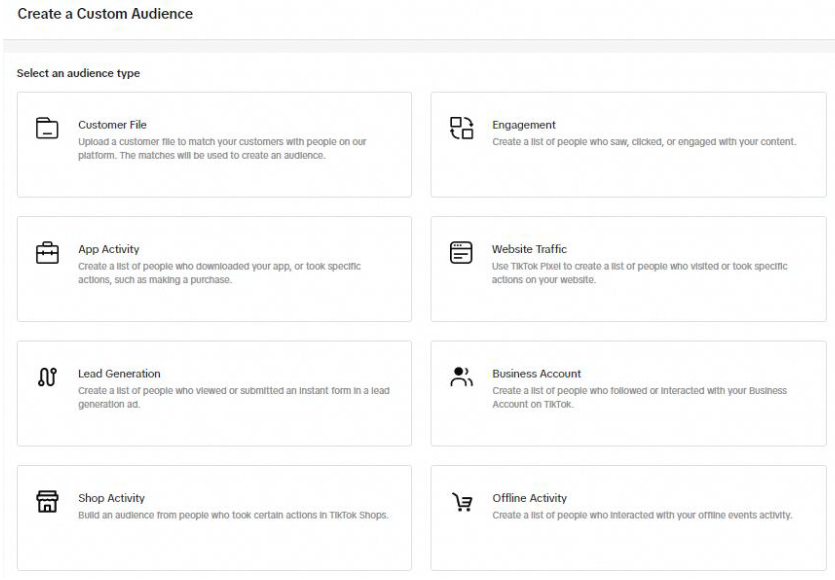Image resolution: width=835 pixels, height=580 pixels.
Task: Click the Shop Activity storefront icon
Action: pyautogui.click(x=47, y=501)
